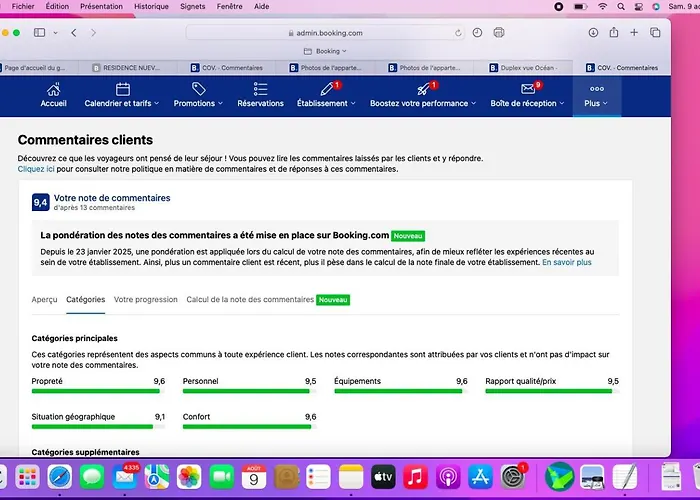Select the Votre progression tab
700x500 pixels.
pos(146,299)
